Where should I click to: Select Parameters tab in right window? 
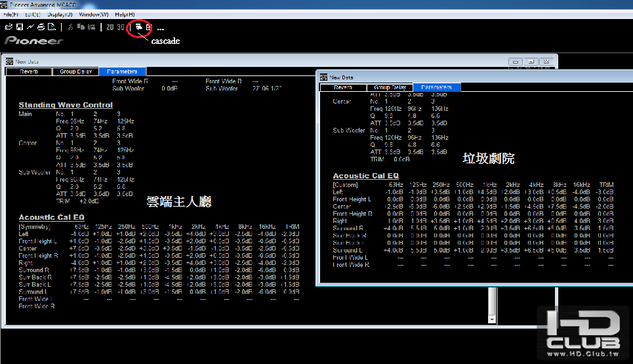tap(436, 87)
